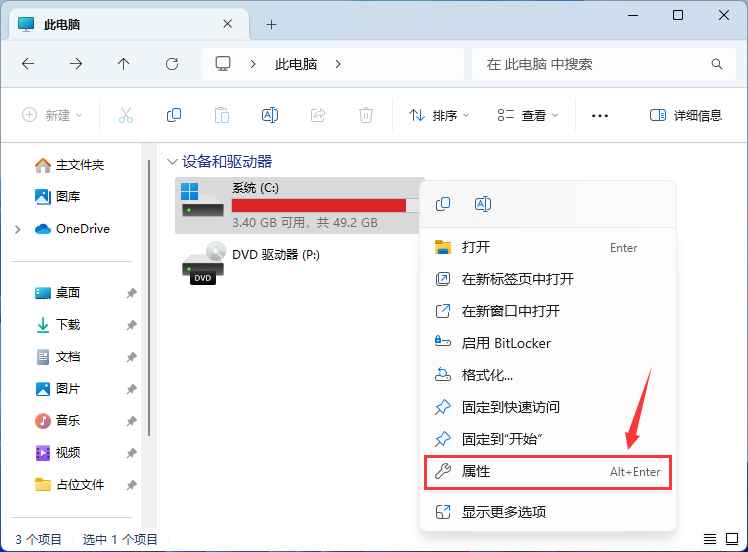Click the pin icon next to 音乐

coord(132,421)
